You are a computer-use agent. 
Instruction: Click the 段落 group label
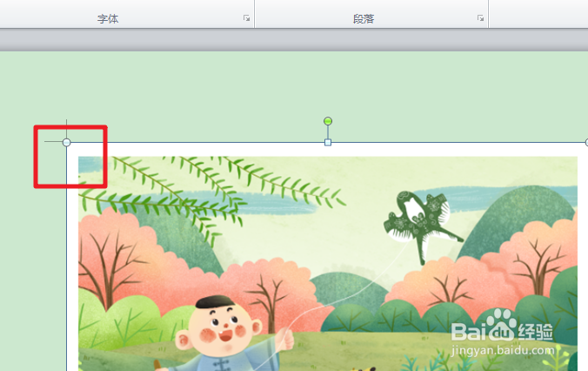(x=364, y=19)
